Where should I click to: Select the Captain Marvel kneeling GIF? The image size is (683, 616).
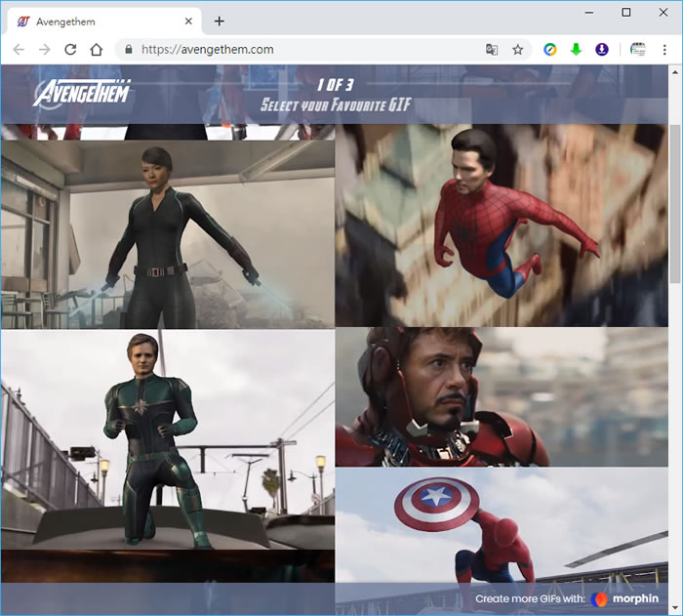pyautogui.click(x=168, y=439)
